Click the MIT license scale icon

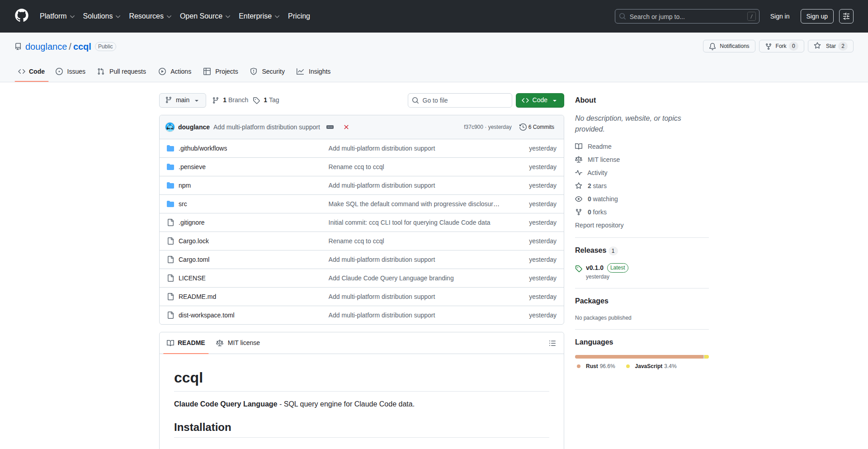pyautogui.click(x=579, y=160)
